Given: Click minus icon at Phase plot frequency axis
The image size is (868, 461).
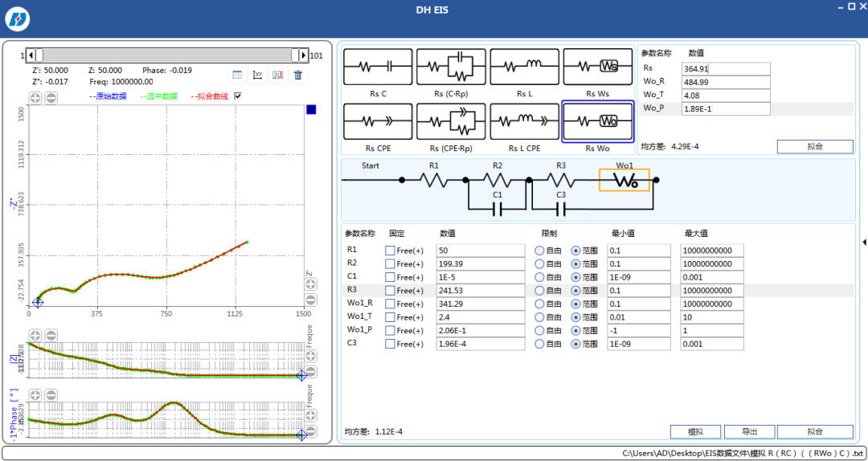Looking at the screenshot, I should click(x=311, y=431).
